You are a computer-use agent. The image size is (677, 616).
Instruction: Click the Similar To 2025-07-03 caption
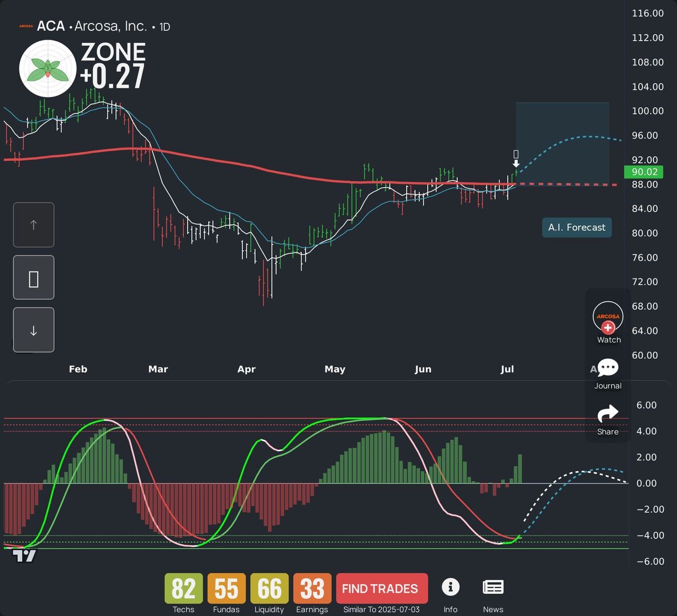pos(381,610)
